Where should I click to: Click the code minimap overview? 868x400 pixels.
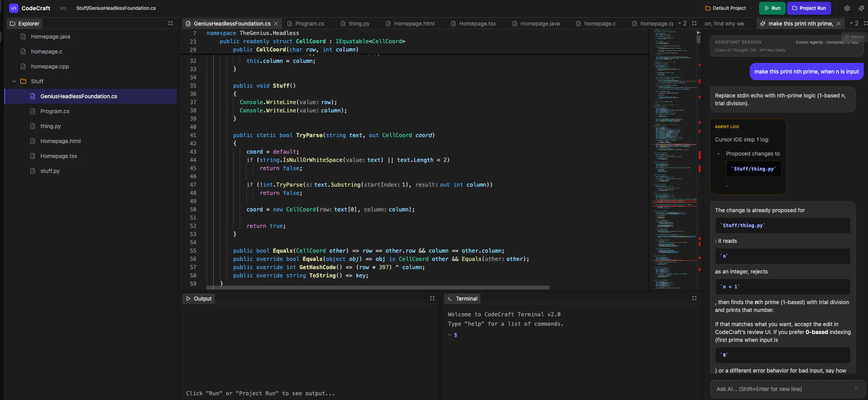tap(674, 159)
